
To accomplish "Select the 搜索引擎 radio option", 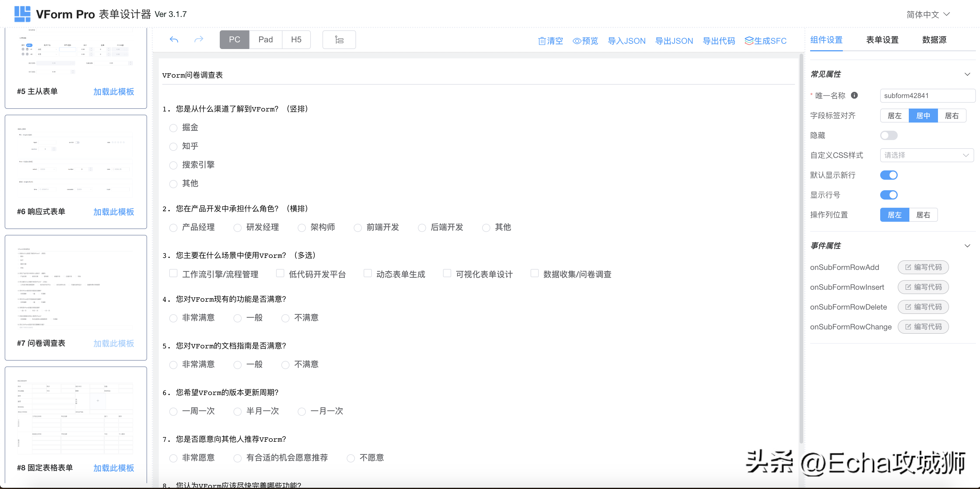I will 173,165.
